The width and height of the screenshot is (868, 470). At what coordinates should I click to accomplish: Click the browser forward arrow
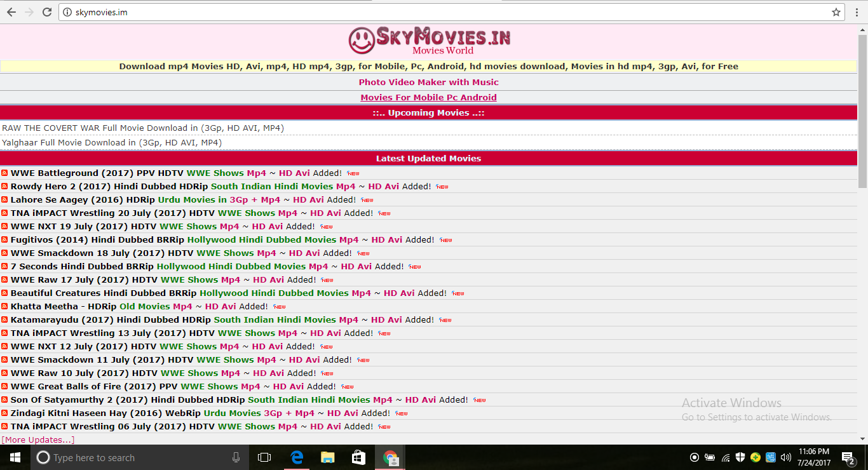29,12
